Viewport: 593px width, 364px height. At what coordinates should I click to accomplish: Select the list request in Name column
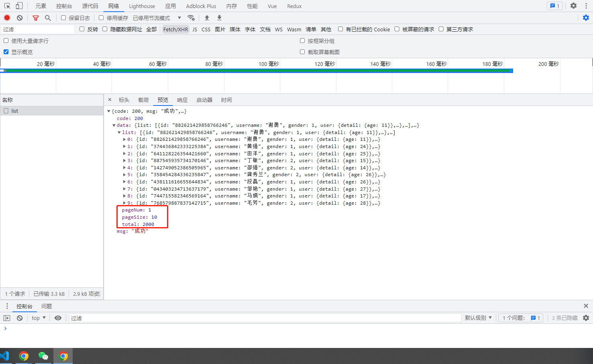[x=15, y=111]
